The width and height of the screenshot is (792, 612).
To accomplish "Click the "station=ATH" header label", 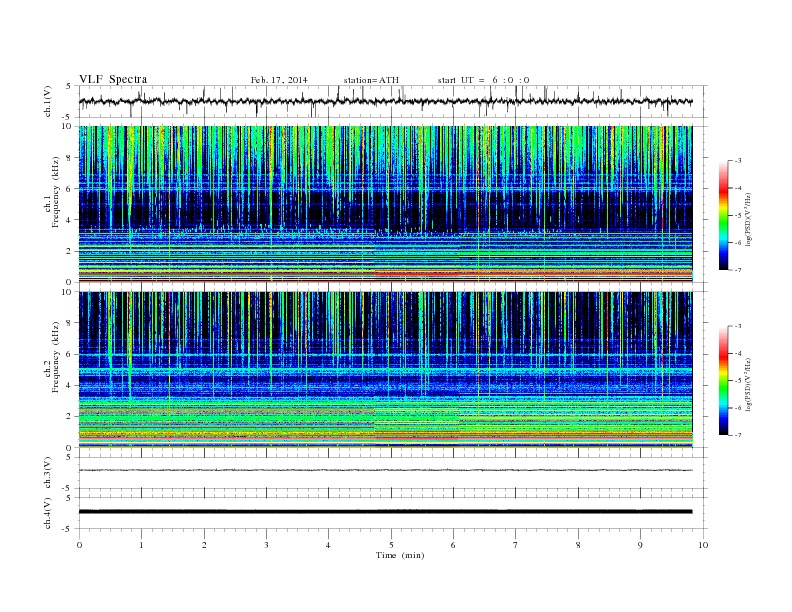I will [x=371, y=80].
